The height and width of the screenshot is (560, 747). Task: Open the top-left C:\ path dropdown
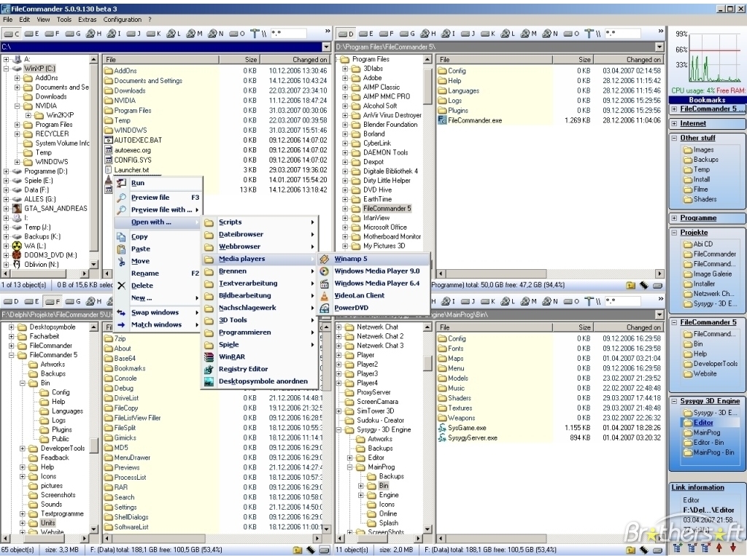(326, 47)
